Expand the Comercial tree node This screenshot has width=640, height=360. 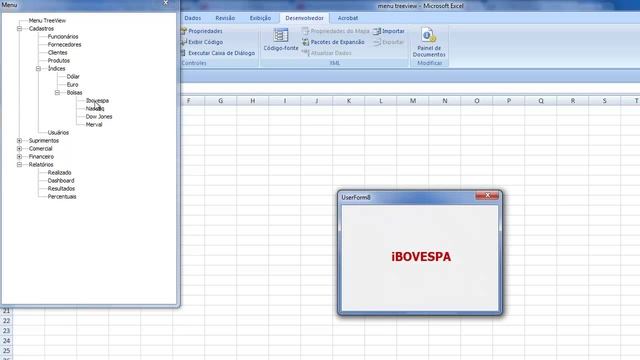19,149
